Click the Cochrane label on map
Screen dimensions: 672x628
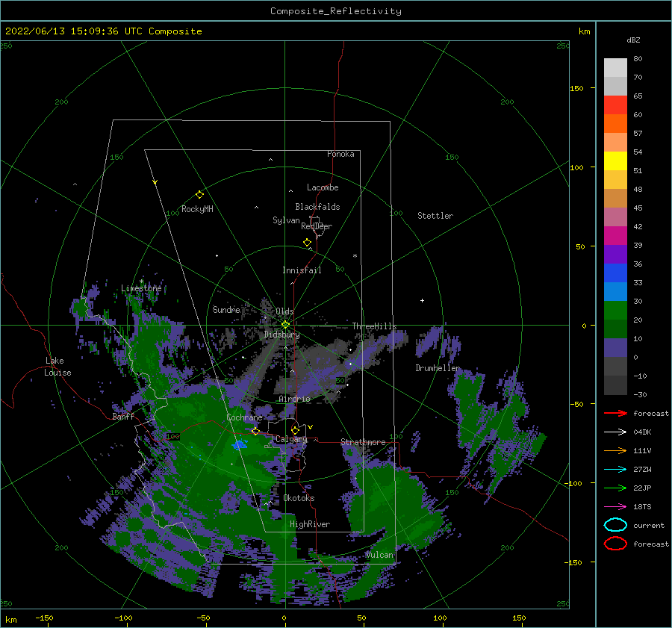pos(244,417)
